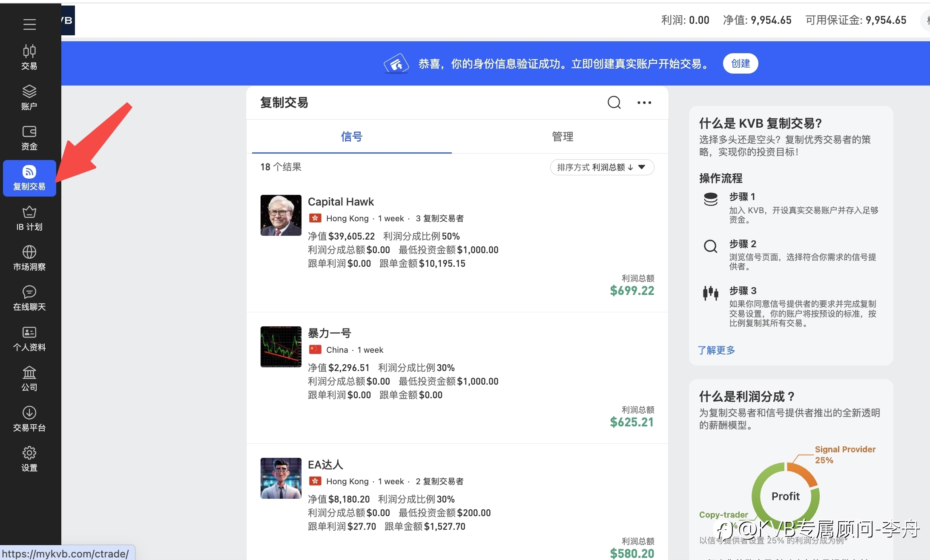Click the 什么是利润分成？ heading

747,397
